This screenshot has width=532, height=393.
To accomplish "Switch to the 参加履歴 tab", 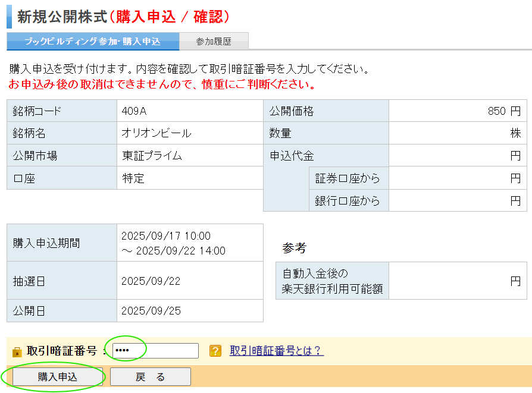I will coord(214,42).
